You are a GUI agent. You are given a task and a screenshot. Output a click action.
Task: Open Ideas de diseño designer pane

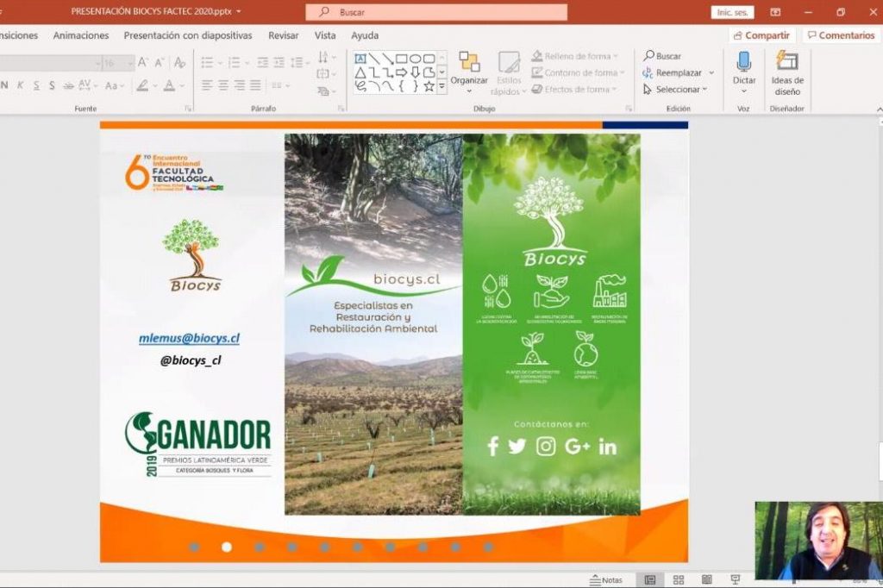point(787,73)
